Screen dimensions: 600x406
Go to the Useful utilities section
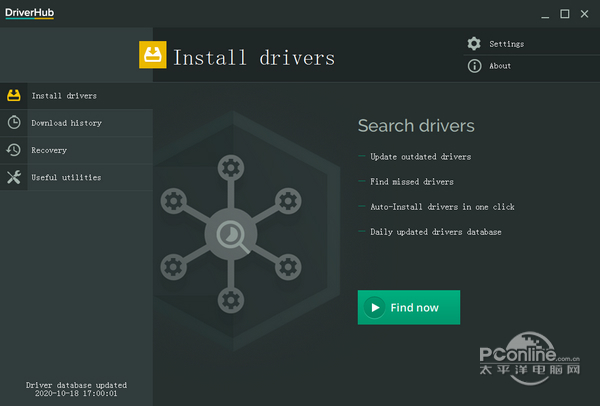tap(77, 177)
